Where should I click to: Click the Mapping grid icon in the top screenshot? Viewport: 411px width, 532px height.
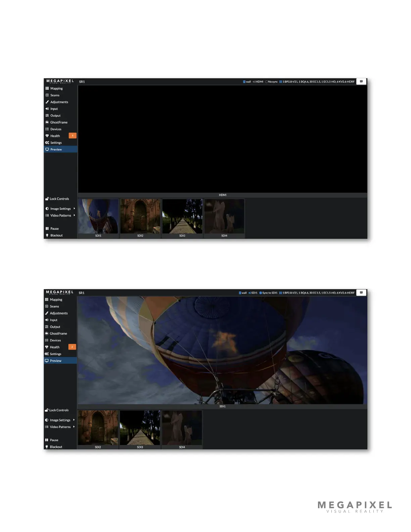coord(47,89)
